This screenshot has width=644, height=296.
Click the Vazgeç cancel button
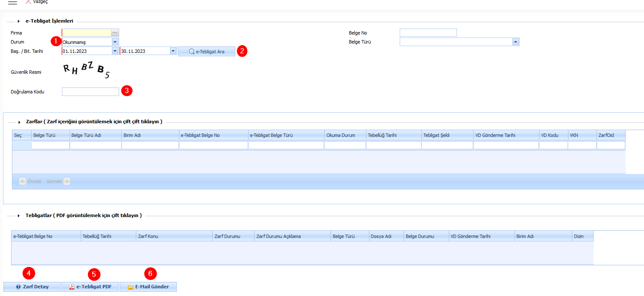tap(36, 2)
